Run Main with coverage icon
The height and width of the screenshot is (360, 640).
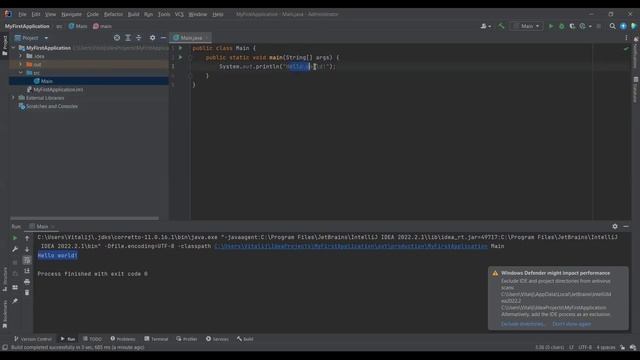pos(572,26)
